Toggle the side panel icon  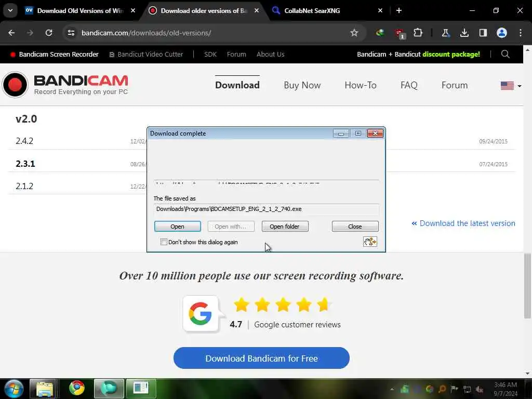click(483, 33)
